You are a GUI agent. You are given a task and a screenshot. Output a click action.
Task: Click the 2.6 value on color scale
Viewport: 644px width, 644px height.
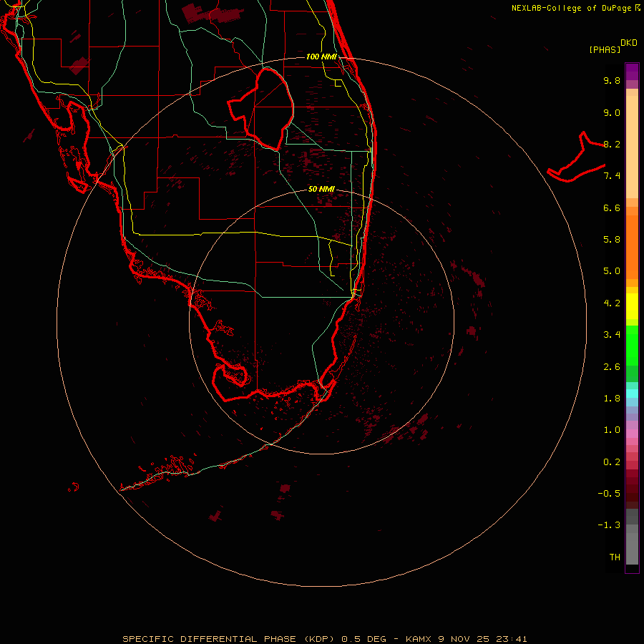[612, 367]
